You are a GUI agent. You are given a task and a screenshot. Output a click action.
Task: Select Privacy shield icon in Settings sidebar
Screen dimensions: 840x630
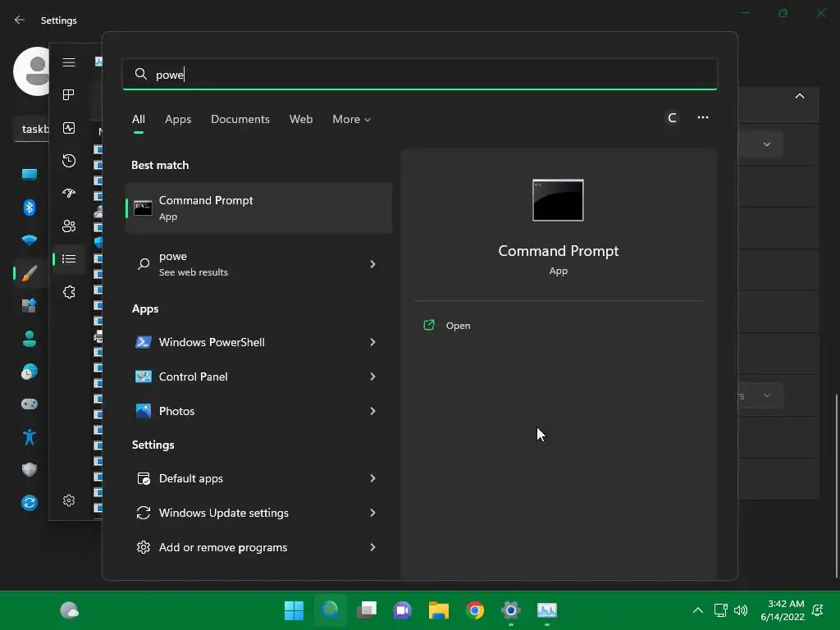point(30,470)
